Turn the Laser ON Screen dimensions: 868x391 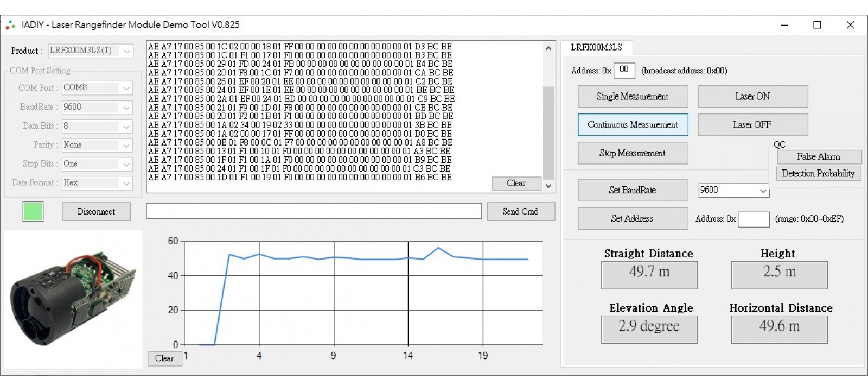752,97
